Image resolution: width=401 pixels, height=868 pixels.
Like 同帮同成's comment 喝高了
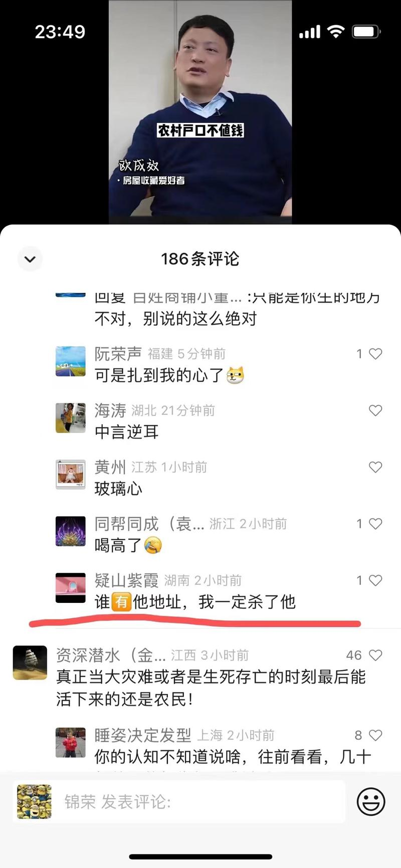375,524
